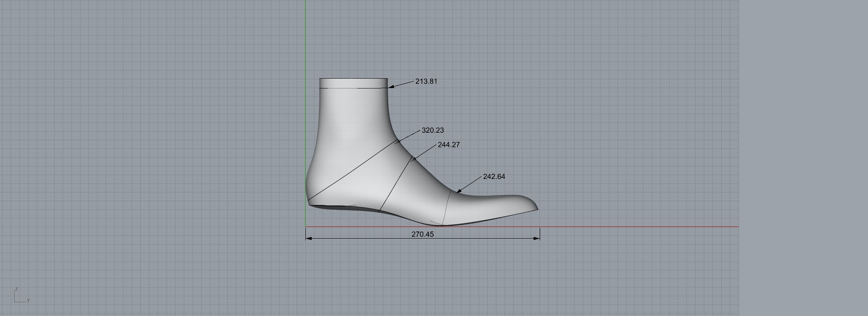868x316 pixels.
Task: Click the 244.27 annotation text
Action: 449,145
